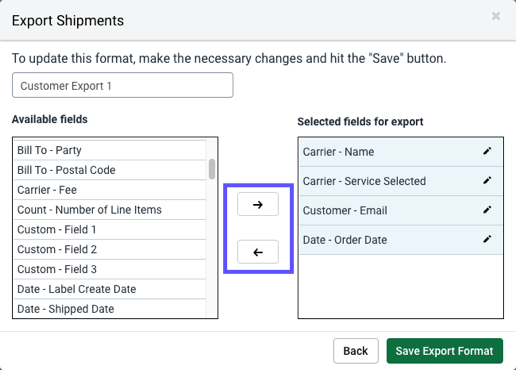The image size is (516, 370).
Task: Click the available fields scrollbar thumb
Action: [x=212, y=169]
